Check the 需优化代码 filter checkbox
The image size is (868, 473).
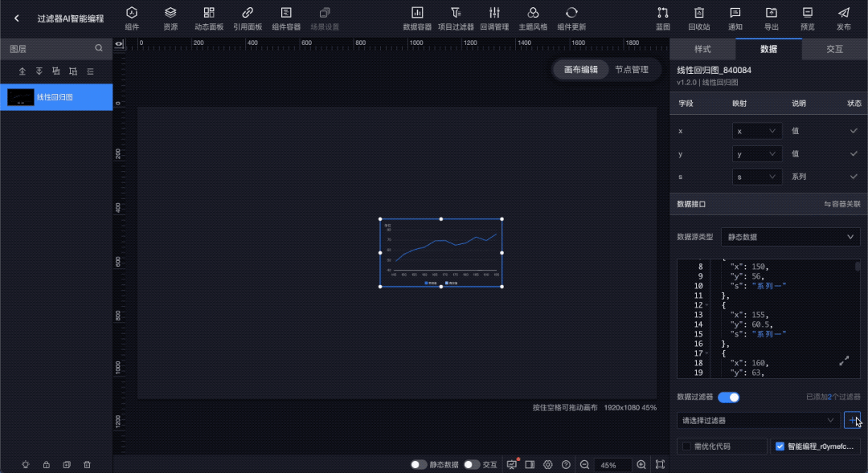tap(686, 446)
